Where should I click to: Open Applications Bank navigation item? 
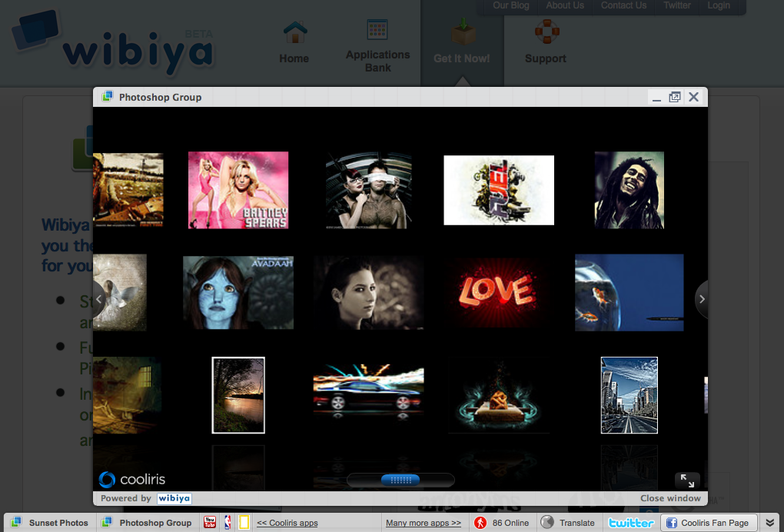pos(377,46)
